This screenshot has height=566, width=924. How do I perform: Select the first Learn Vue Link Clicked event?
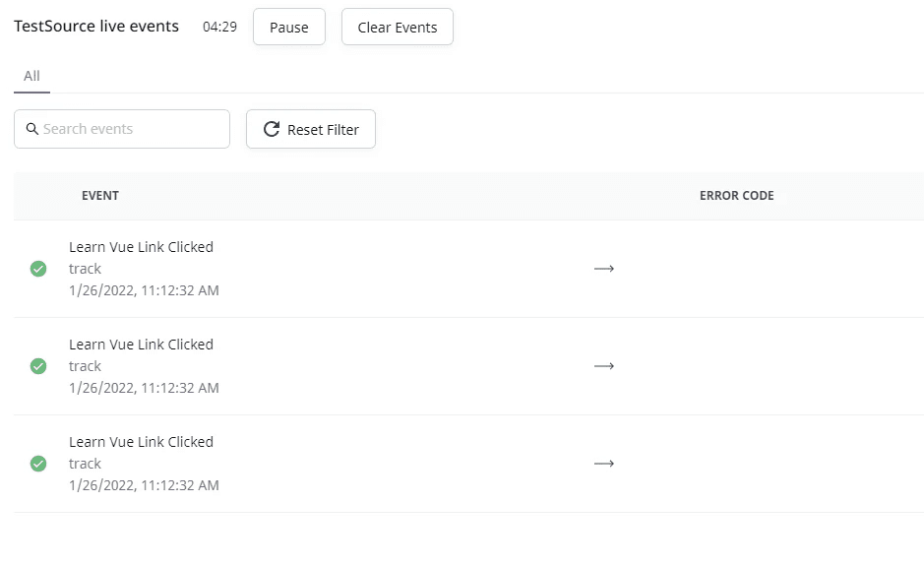pos(141,247)
